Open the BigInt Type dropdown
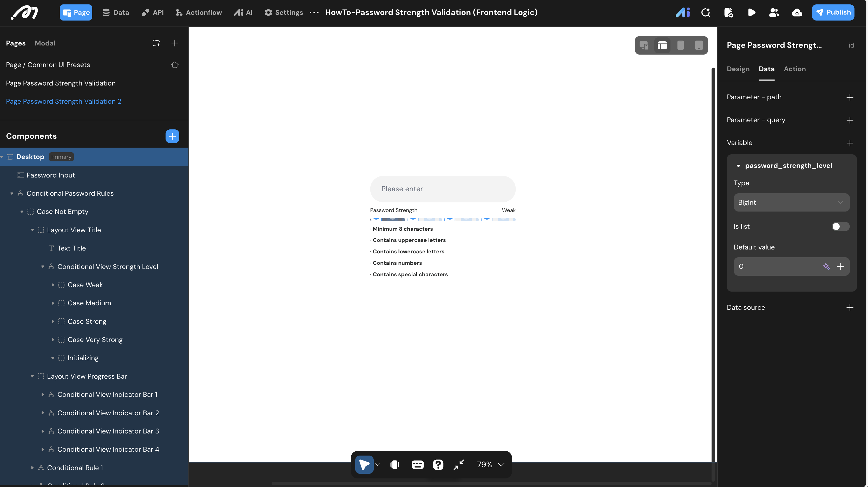Screen dimensions: 868x487 click(x=792, y=202)
